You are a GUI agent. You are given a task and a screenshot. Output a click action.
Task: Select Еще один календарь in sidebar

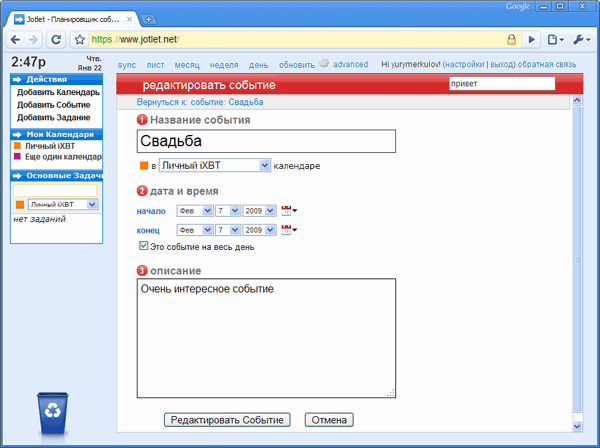click(x=64, y=157)
